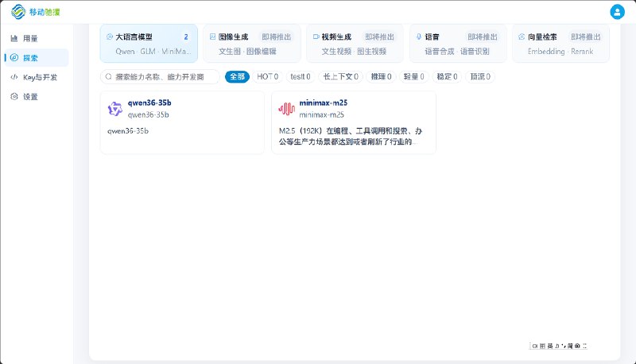This screenshot has width=636, height=364.
Task: Click the 图像生成 picture icon
Action: click(212, 37)
